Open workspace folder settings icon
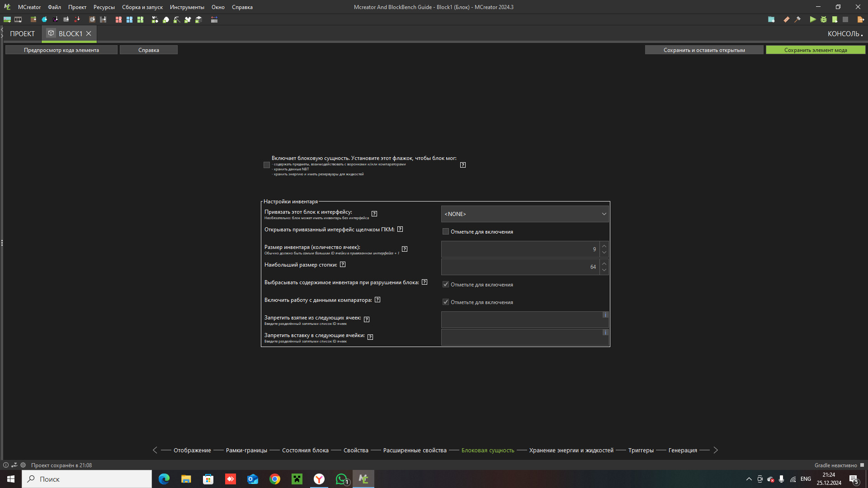 click(x=771, y=19)
